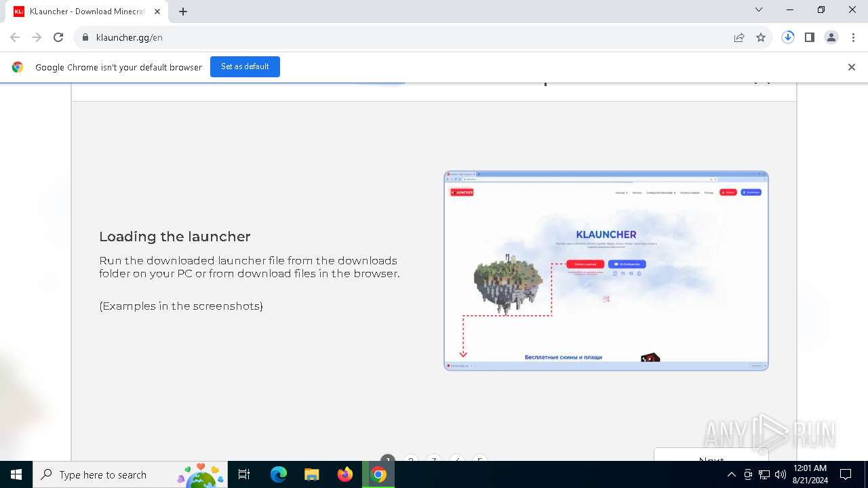Open Task View from the taskbar

(x=244, y=474)
